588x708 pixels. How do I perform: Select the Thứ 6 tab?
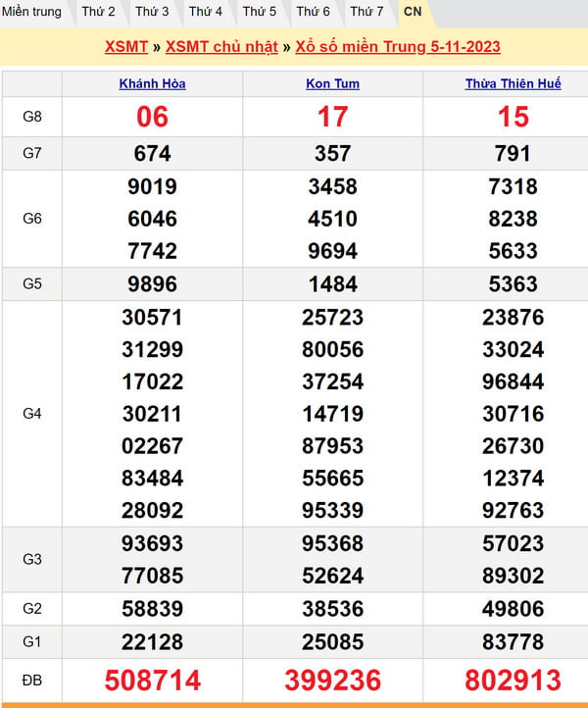coord(313,12)
